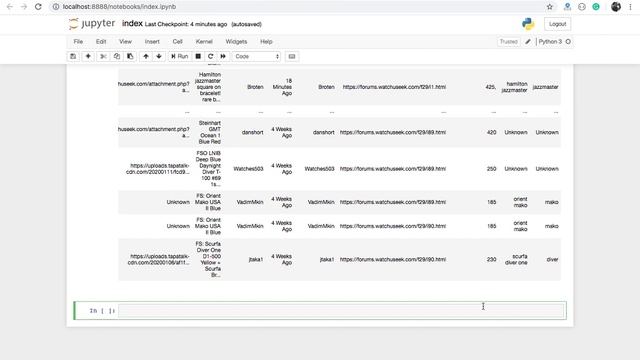The width and height of the screenshot is (640, 360).
Task: Click into the empty code cell input
Action: click(341, 311)
